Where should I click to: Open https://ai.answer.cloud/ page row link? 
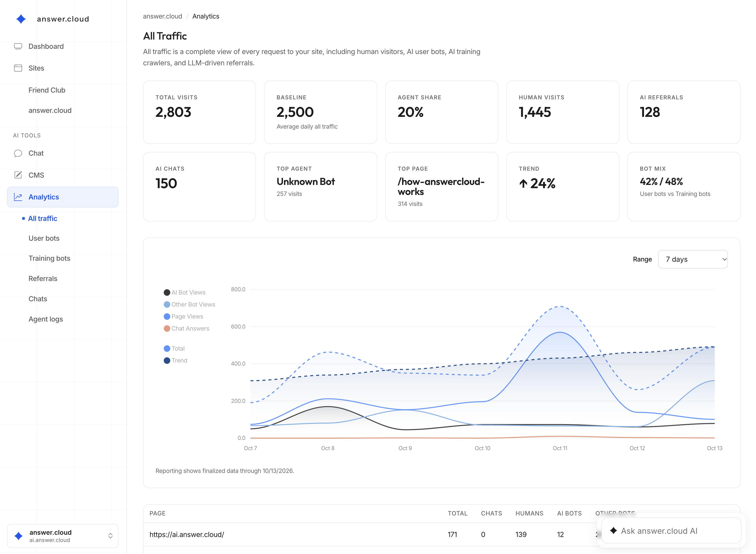point(186,534)
